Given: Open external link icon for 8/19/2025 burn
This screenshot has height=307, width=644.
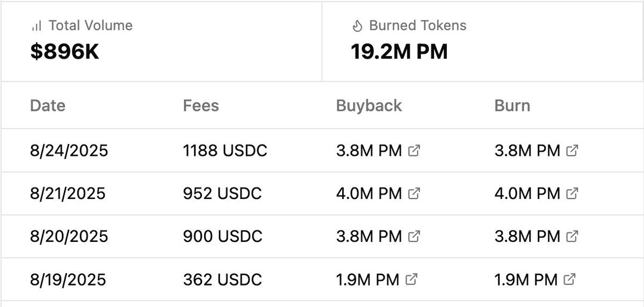Looking at the screenshot, I should coord(570,279).
